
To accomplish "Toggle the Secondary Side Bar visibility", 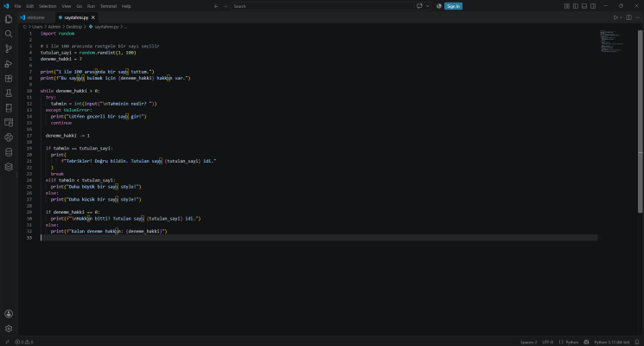I will (593, 6).
